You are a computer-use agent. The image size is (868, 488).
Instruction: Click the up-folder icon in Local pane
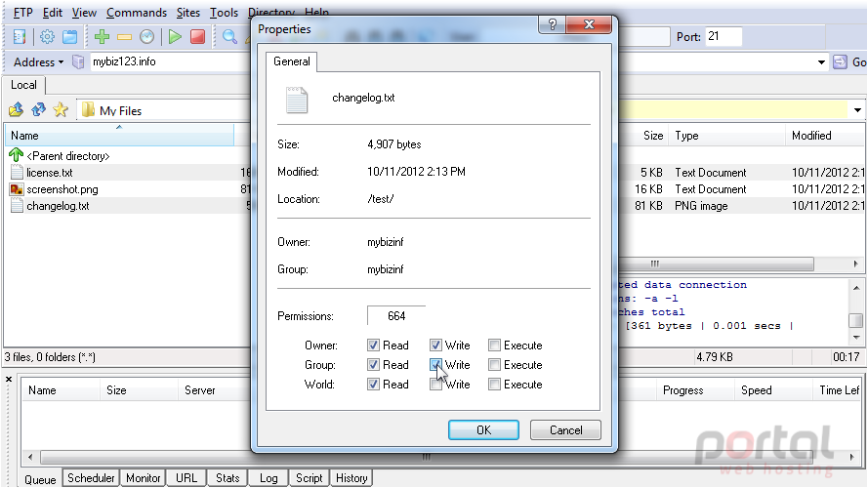tap(16, 110)
